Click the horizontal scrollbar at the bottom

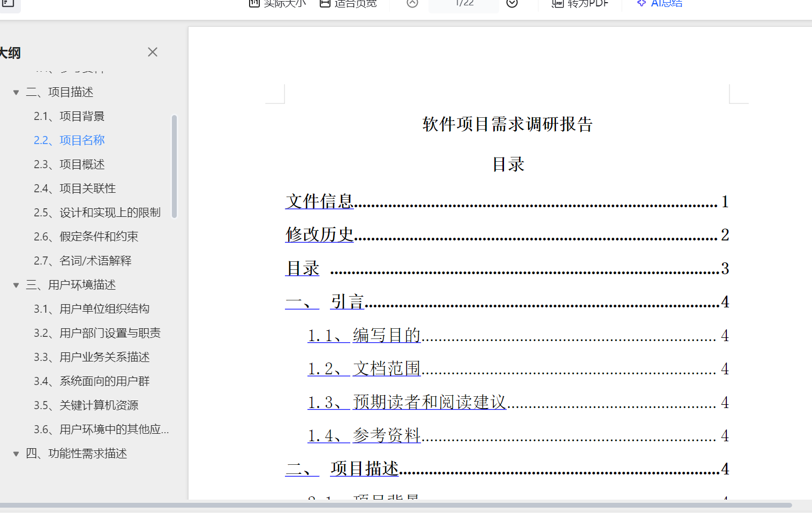(x=396, y=505)
